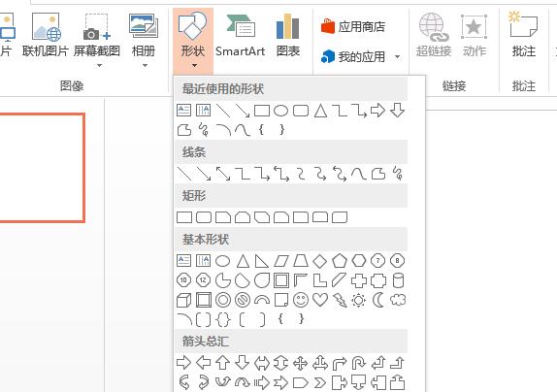Select the left arrow in 箭头总汇
This screenshot has width=557, height=392.
pos(203,363)
